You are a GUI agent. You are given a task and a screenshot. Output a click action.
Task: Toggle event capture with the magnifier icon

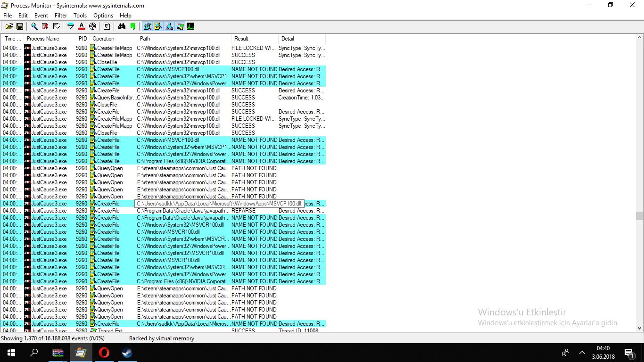point(34,26)
